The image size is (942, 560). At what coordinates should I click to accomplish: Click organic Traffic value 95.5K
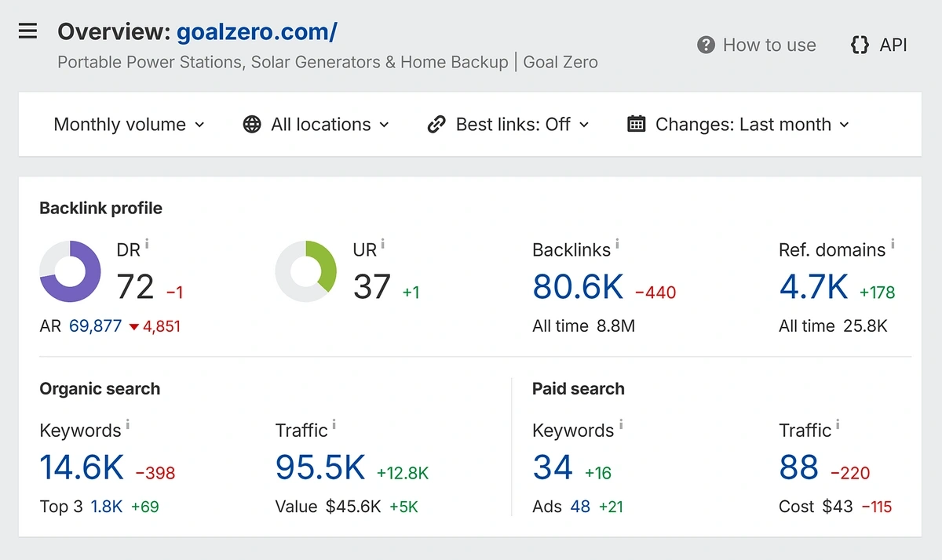coord(320,467)
